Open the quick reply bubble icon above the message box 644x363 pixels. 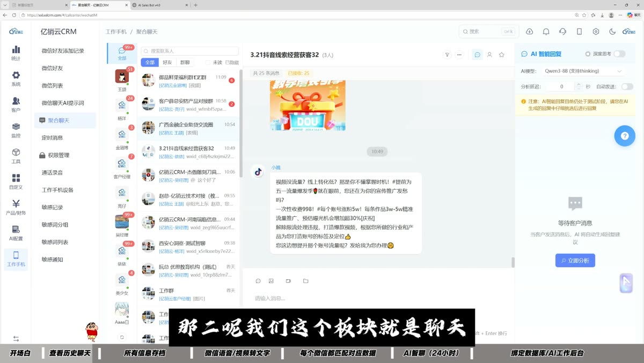coord(258,281)
